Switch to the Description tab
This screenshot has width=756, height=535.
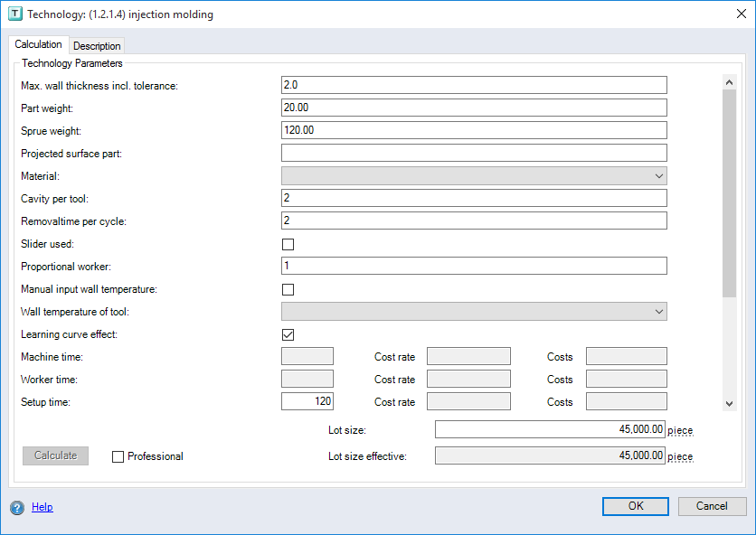pyautogui.click(x=96, y=45)
